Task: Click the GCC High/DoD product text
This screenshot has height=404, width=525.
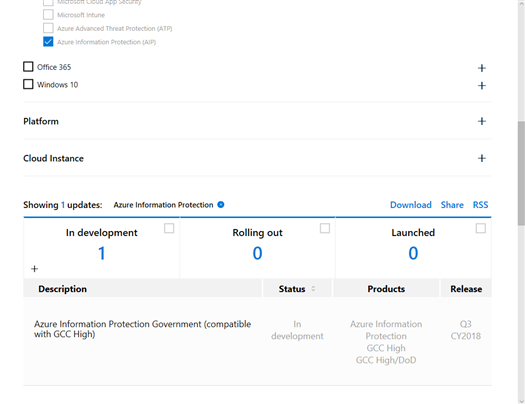Action: [386, 360]
